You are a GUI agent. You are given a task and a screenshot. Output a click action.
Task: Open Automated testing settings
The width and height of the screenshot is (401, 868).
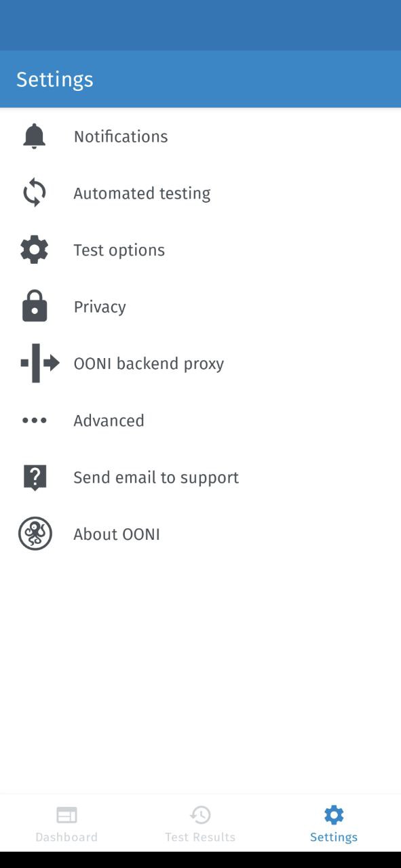[x=200, y=193]
